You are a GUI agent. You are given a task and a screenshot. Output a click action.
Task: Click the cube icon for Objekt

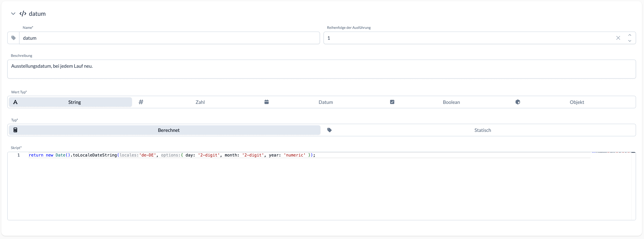(x=518, y=102)
